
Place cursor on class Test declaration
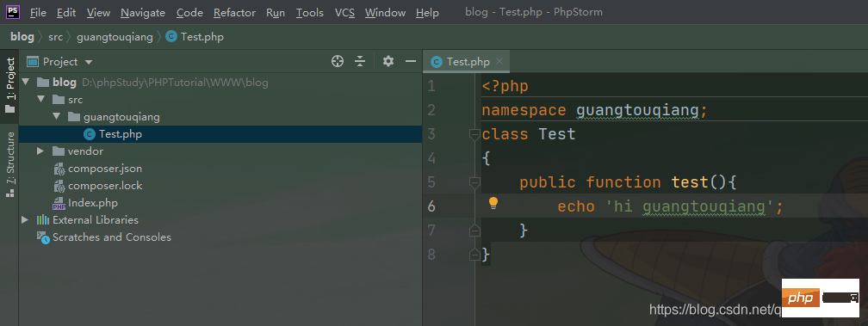tap(529, 134)
